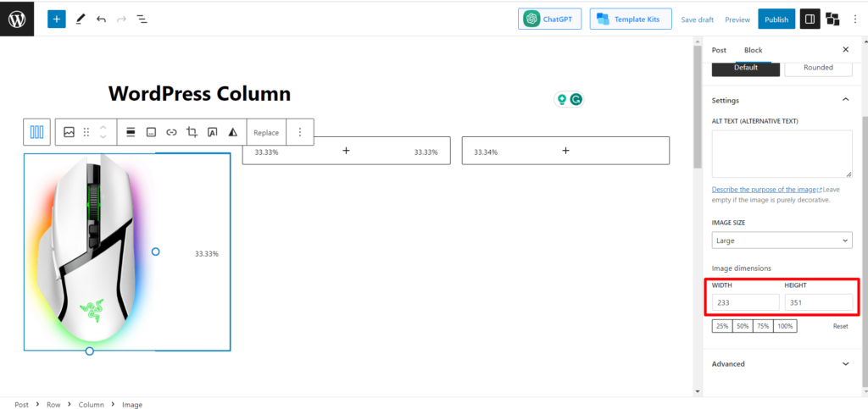Image resolution: width=868 pixels, height=409 pixels.
Task: Set image size to 100%
Action: tap(785, 326)
